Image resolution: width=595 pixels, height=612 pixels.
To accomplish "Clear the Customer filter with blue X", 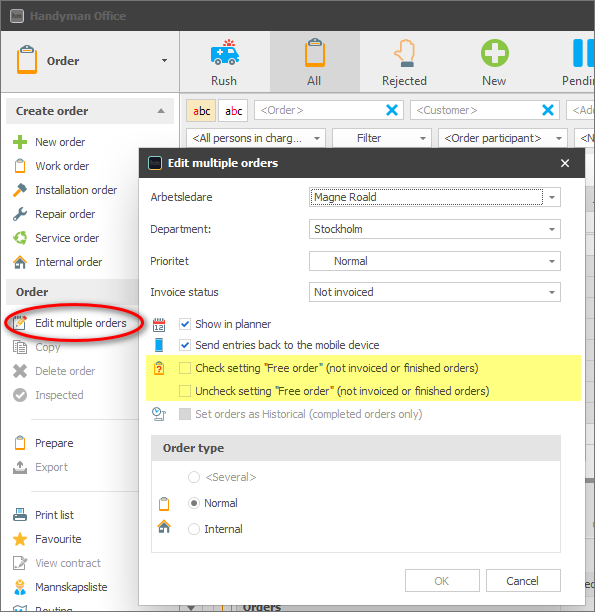I will coord(548,110).
